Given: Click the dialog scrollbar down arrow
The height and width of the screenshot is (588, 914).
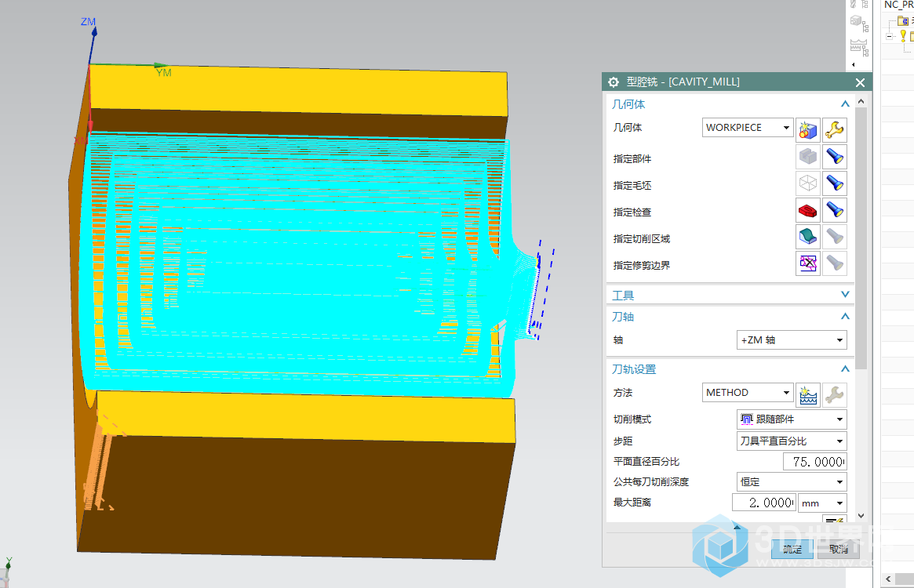Looking at the screenshot, I should point(861,516).
